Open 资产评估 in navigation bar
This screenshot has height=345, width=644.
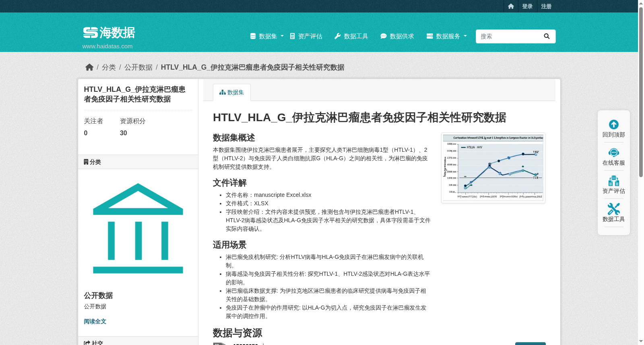[x=306, y=36]
